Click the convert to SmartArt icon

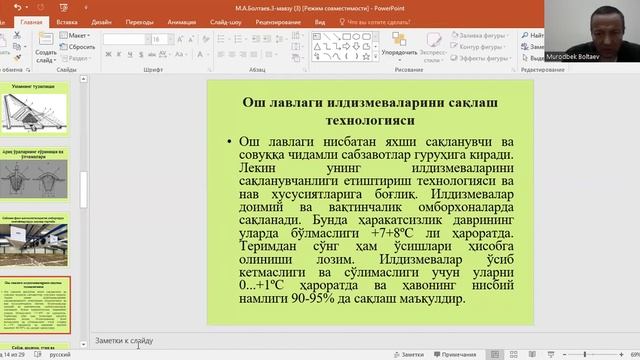coord(297,58)
